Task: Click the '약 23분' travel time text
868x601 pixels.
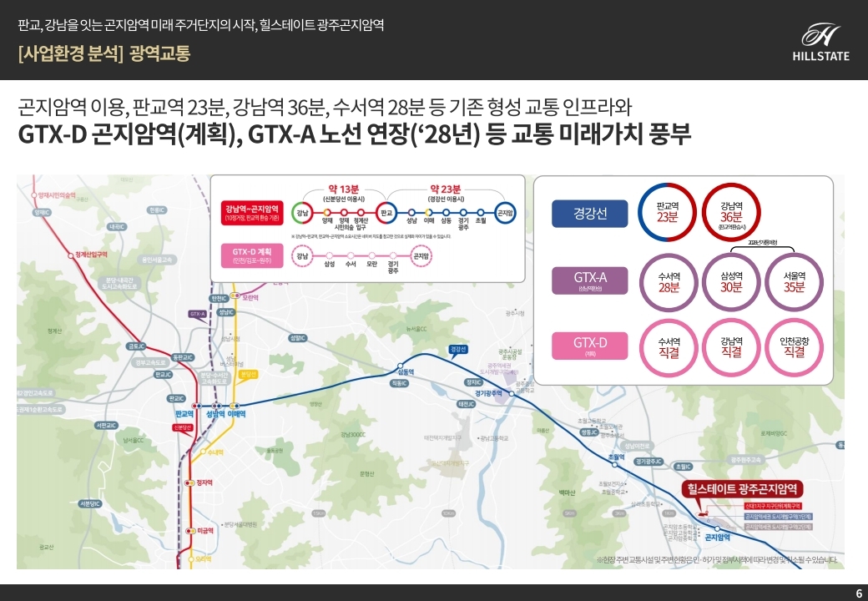Action: 446,189
